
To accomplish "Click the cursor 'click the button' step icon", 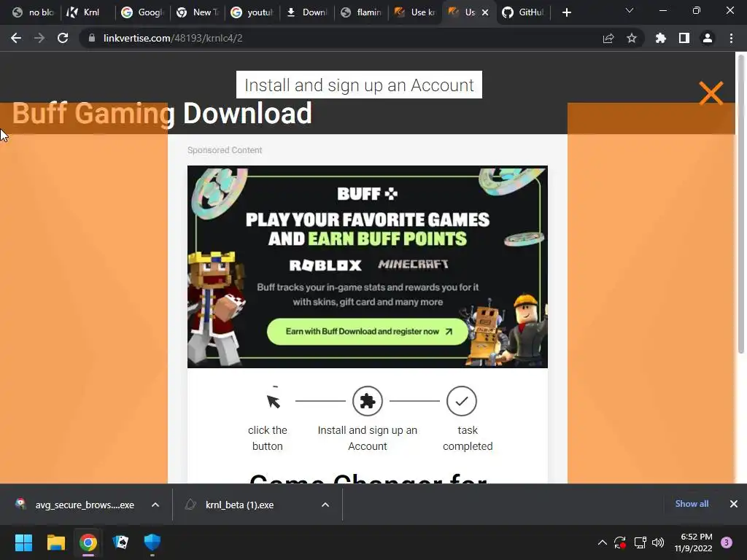I will [x=273, y=401].
